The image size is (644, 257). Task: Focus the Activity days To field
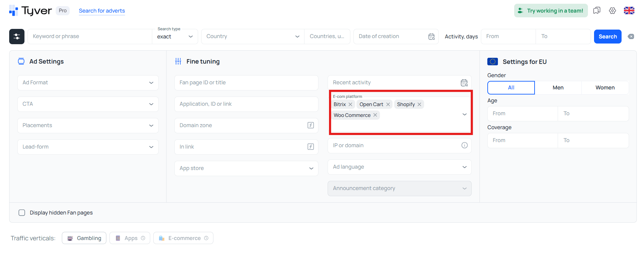click(563, 36)
